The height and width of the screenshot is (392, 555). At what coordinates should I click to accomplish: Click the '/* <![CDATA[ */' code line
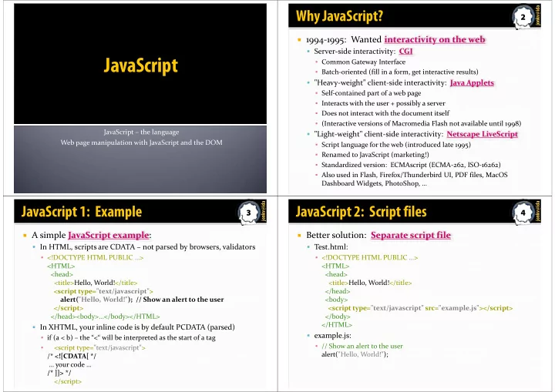click(x=72, y=357)
